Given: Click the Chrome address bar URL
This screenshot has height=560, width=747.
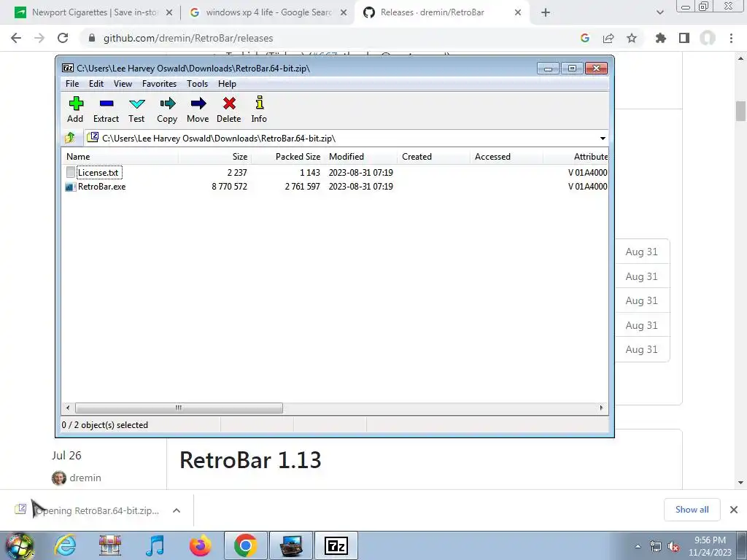Looking at the screenshot, I should (x=188, y=38).
